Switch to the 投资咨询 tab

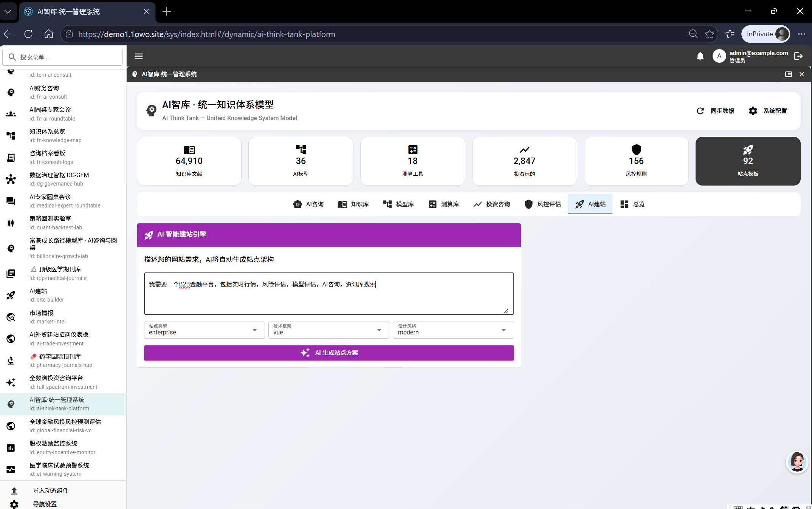coord(491,204)
